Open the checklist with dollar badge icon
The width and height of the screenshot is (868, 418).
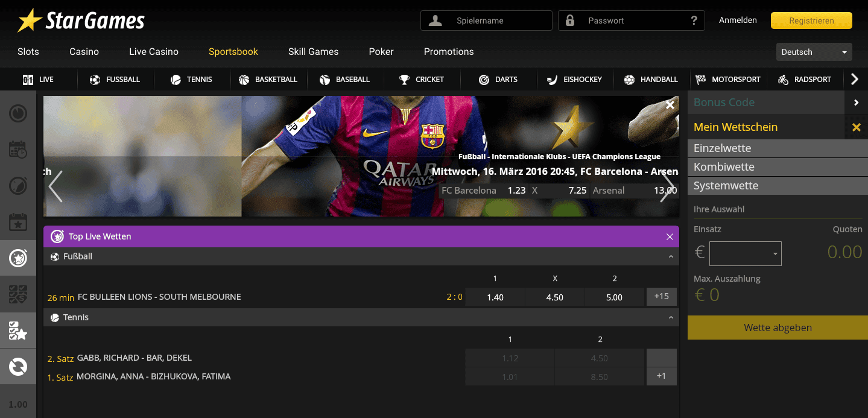coord(18,294)
